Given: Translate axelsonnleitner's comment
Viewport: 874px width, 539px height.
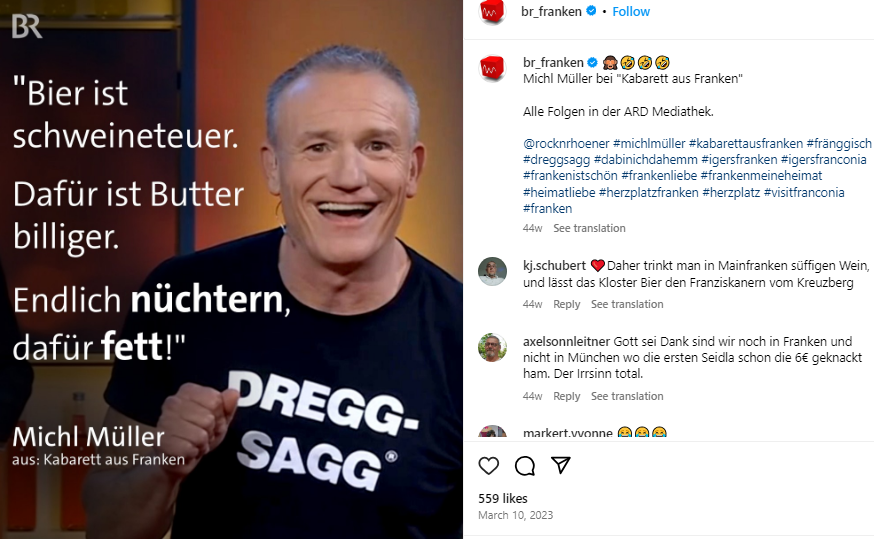Looking at the screenshot, I should tap(627, 396).
